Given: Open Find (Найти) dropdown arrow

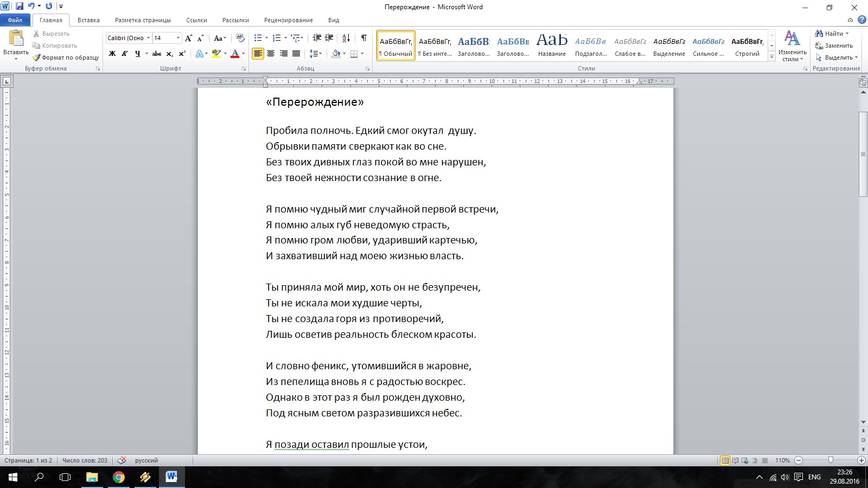Looking at the screenshot, I should [x=847, y=34].
